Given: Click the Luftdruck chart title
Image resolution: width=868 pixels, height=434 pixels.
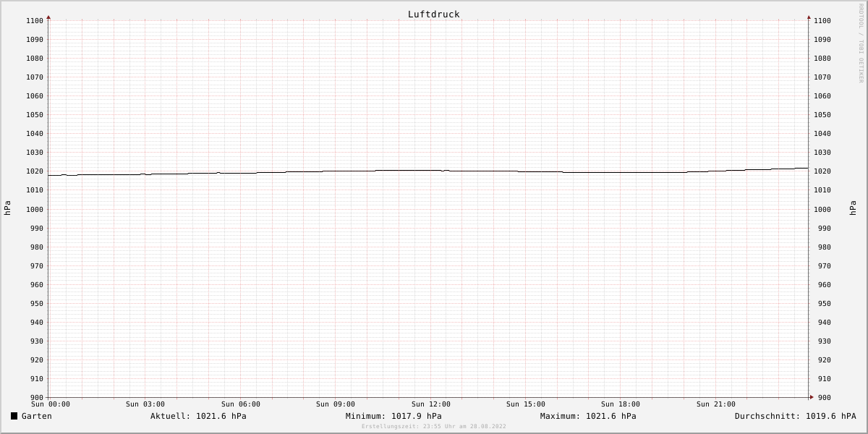Looking at the screenshot, I should [x=434, y=14].
